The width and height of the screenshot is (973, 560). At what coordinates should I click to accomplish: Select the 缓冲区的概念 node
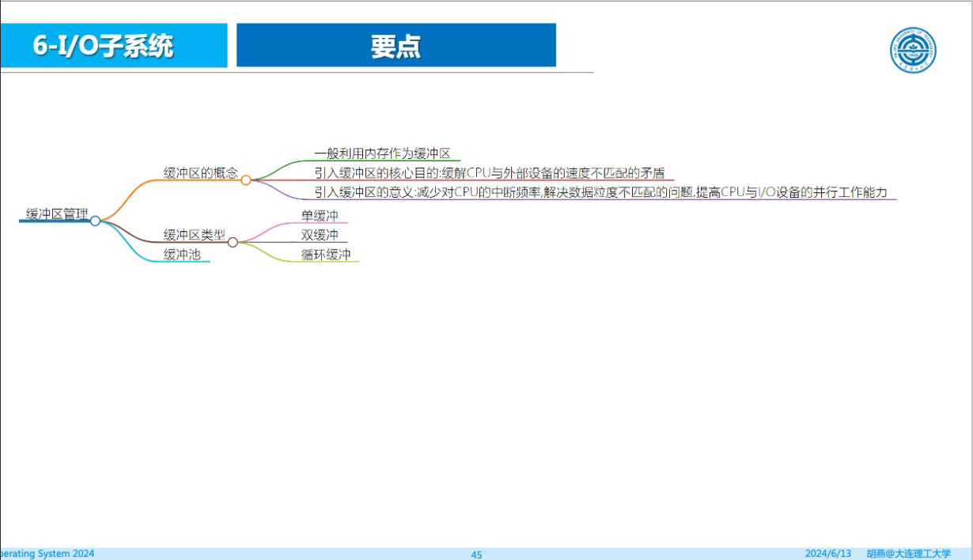point(200,173)
